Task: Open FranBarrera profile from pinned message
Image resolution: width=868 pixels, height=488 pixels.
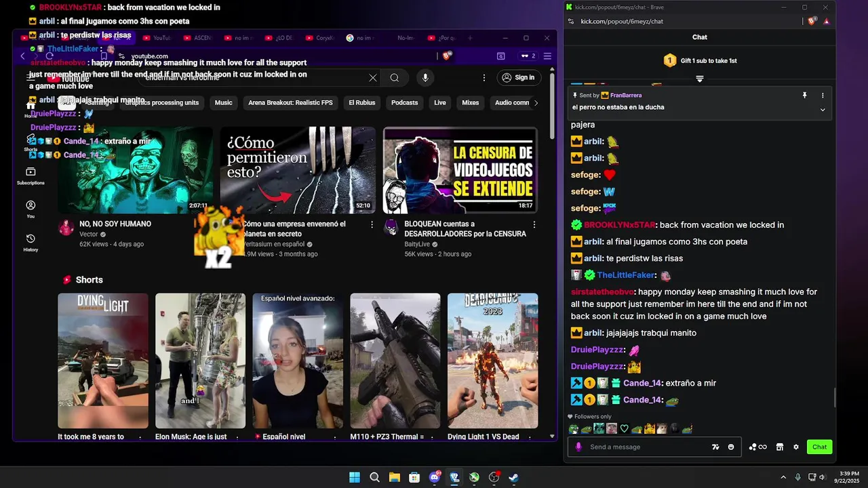Action: (625, 96)
